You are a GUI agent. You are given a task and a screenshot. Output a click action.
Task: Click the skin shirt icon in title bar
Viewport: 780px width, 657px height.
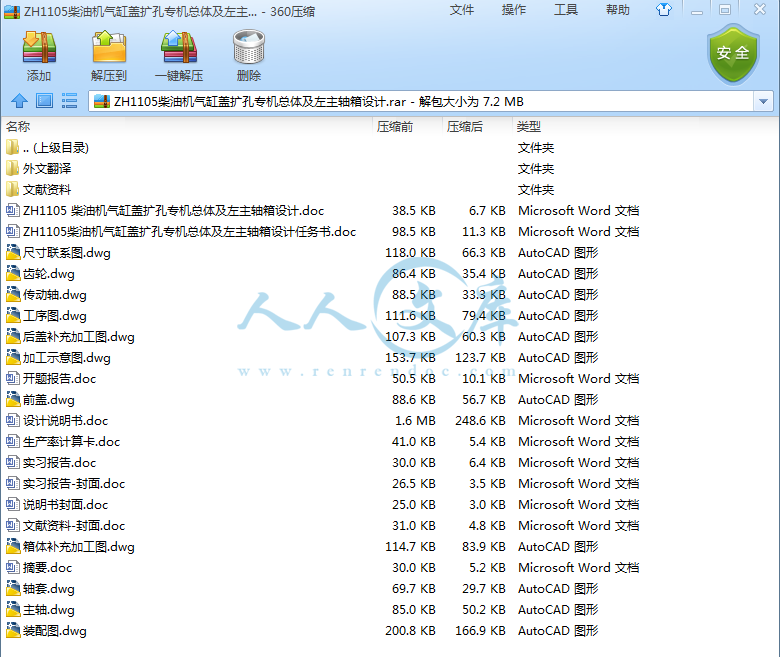click(664, 9)
